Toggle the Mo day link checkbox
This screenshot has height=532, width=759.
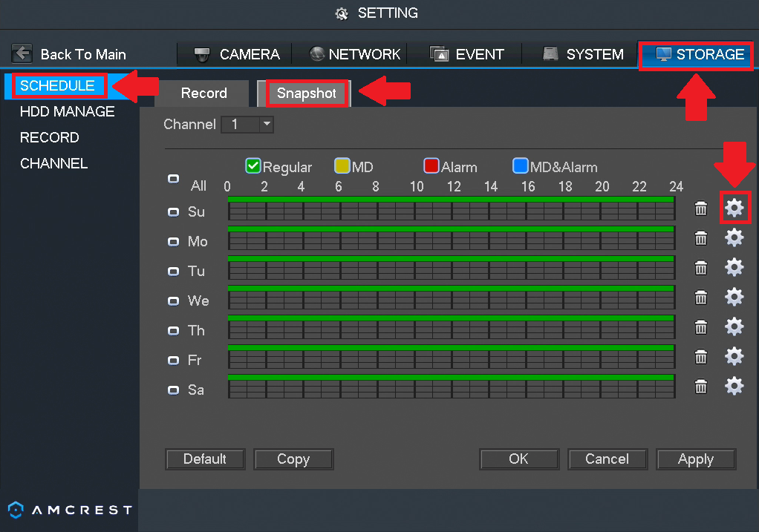pos(173,242)
